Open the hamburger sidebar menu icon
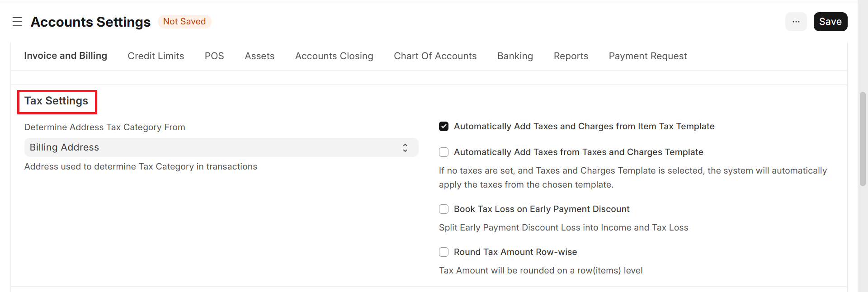 (x=17, y=22)
